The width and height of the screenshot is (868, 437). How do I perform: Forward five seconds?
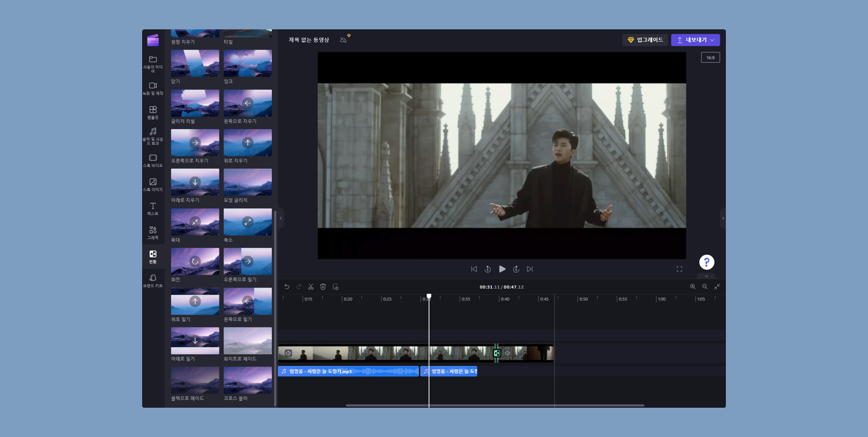click(516, 269)
